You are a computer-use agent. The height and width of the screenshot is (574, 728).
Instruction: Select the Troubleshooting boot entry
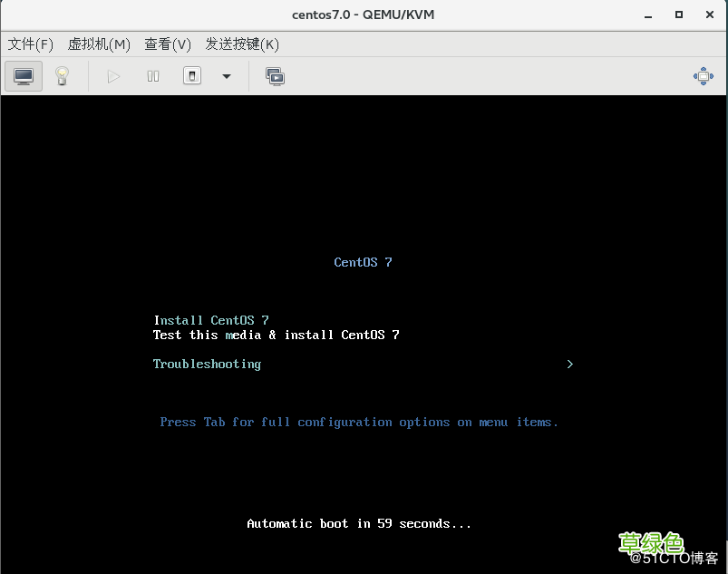click(207, 365)
